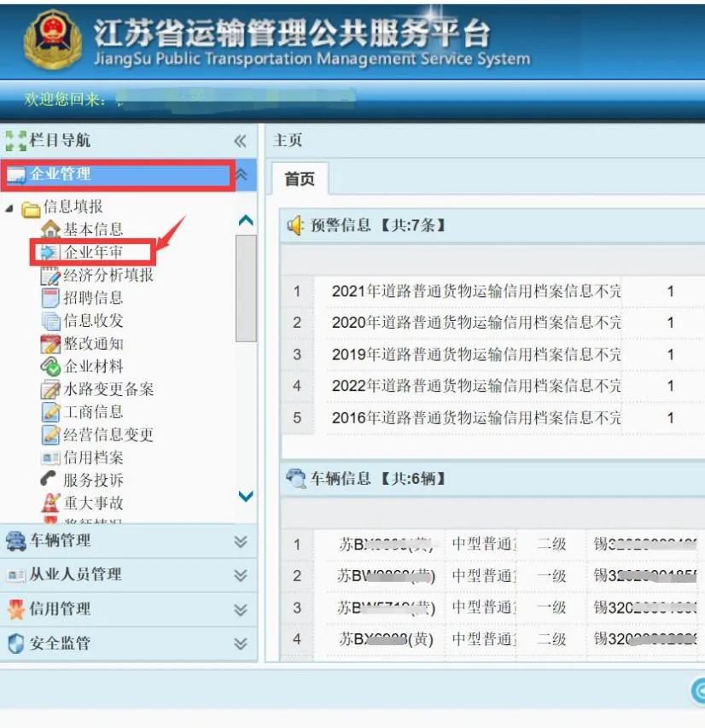
Task: Open the 经济分析填报 notepad icon
Action: click(x=50, y=276)
